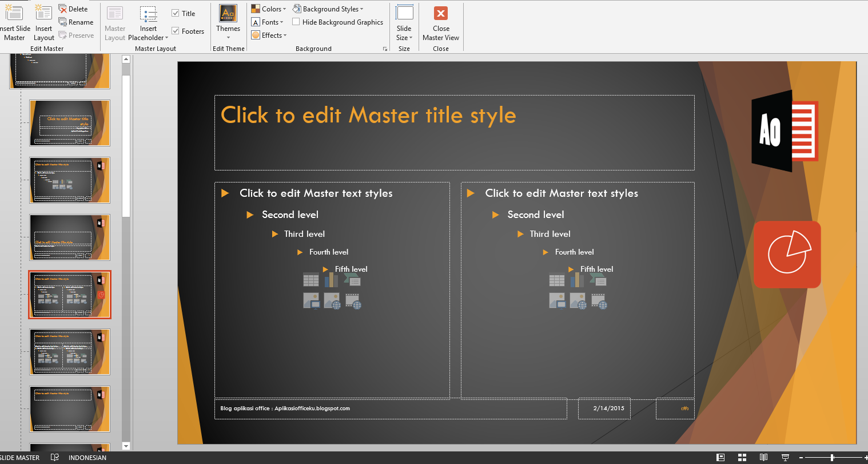
Task: Click 'Third level' in right placeholder
Action: [550, 234]
